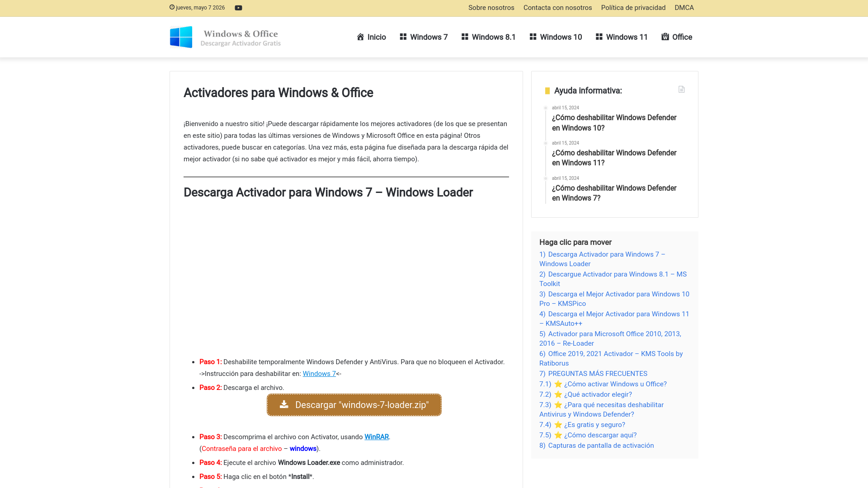The width and height of the screenshot is (868, 488).
Task: Click the date text jueves, mayo 7 2026
Action: 200,8
